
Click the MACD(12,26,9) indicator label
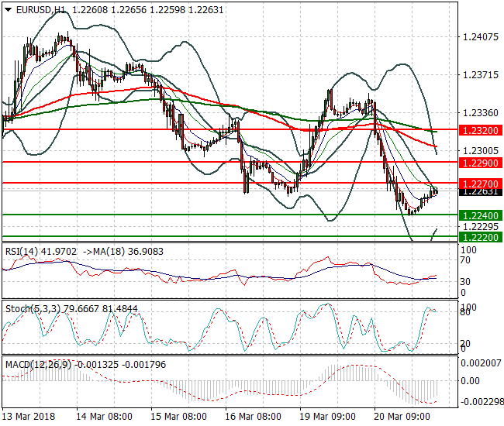(x=37, y=364)
